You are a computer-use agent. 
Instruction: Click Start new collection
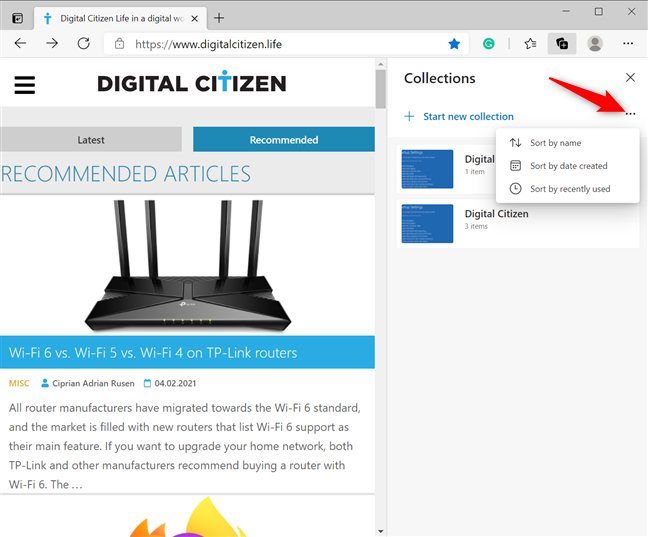point(468,117)
